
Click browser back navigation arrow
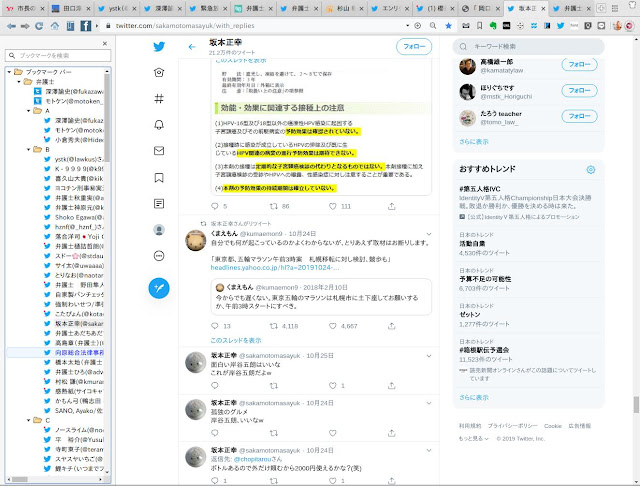(11, 26)
